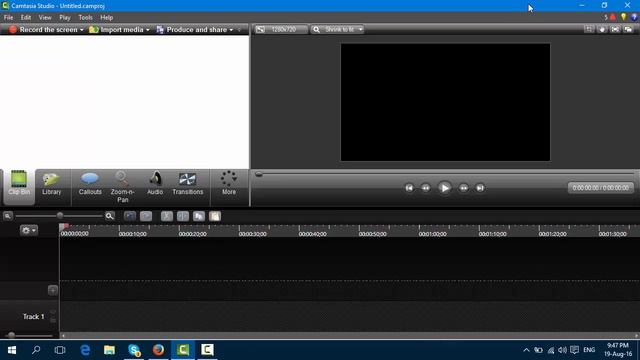
Task: Open the File menu
Action: 8,18
